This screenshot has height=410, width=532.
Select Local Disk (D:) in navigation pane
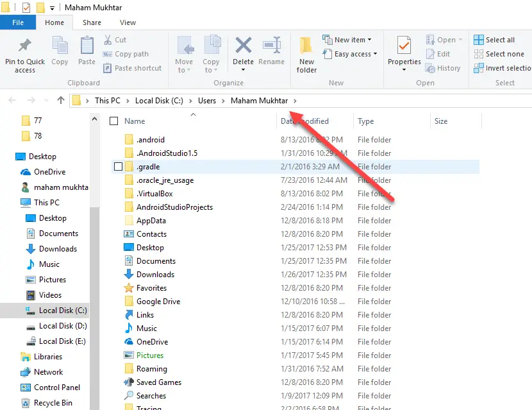[x=56, y=326]
